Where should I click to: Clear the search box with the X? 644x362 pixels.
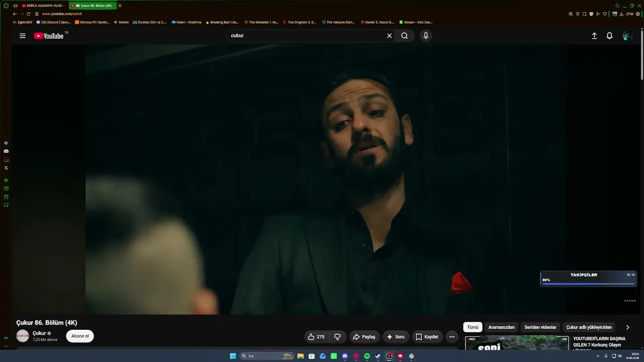(x=389, y=36)
